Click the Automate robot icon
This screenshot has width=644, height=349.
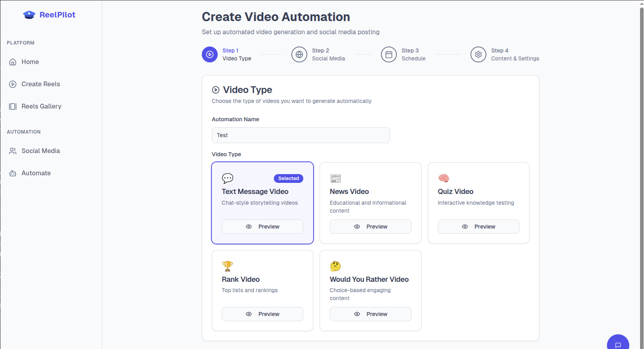[13, 173]
